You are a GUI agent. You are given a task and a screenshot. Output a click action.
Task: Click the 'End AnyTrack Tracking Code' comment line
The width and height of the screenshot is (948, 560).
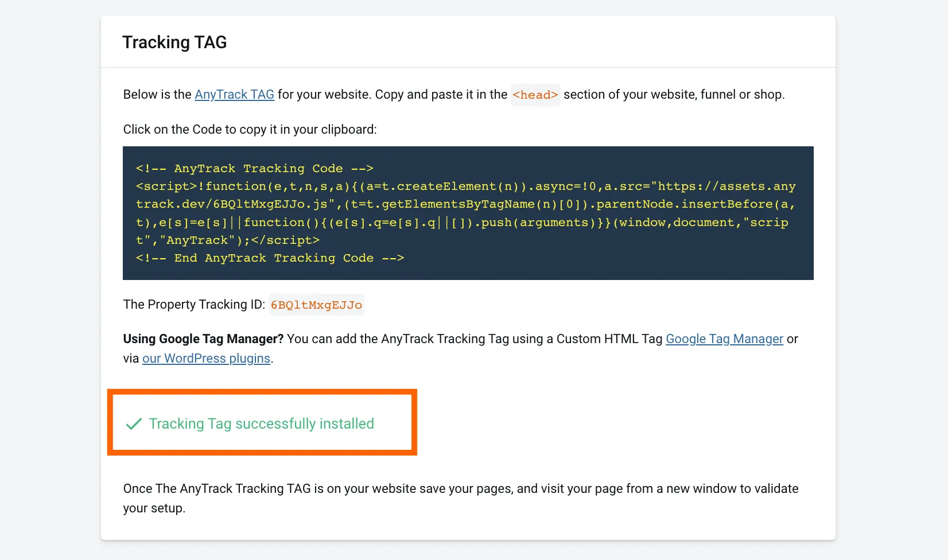(270, 258)
